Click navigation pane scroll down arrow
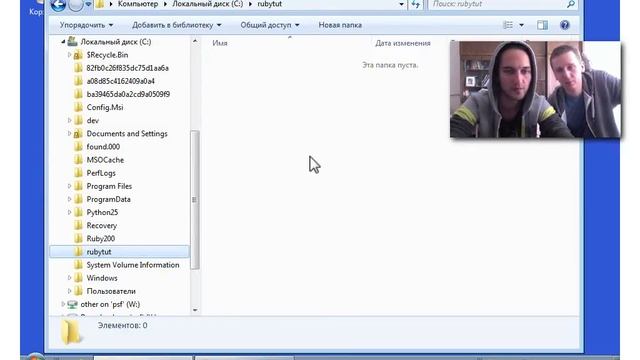 (195, 310)
